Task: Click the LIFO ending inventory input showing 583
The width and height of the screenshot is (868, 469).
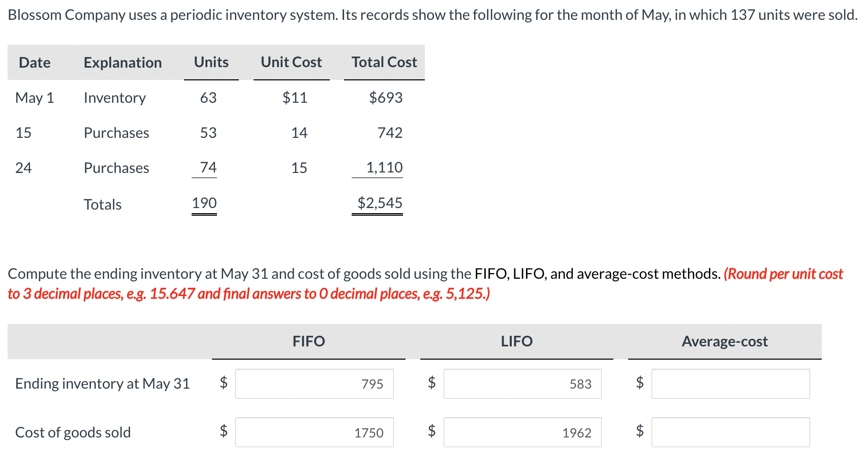Action: (522, 384)
